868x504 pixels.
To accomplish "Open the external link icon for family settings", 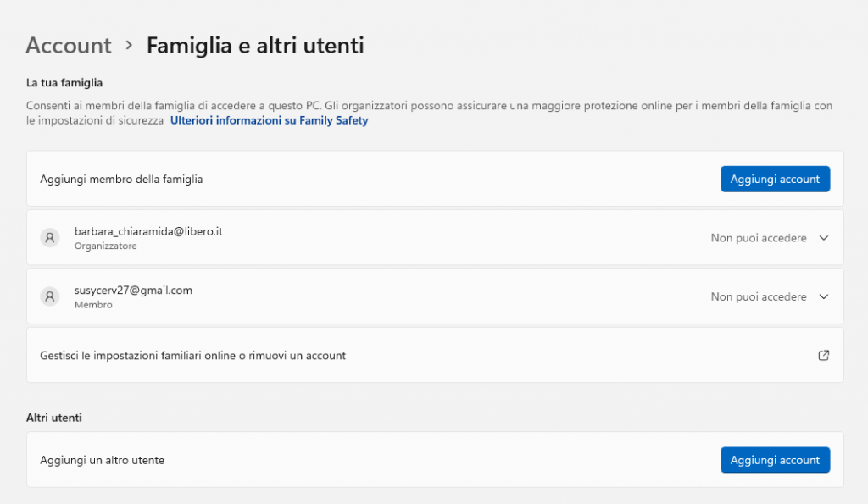I will (823, 356).
